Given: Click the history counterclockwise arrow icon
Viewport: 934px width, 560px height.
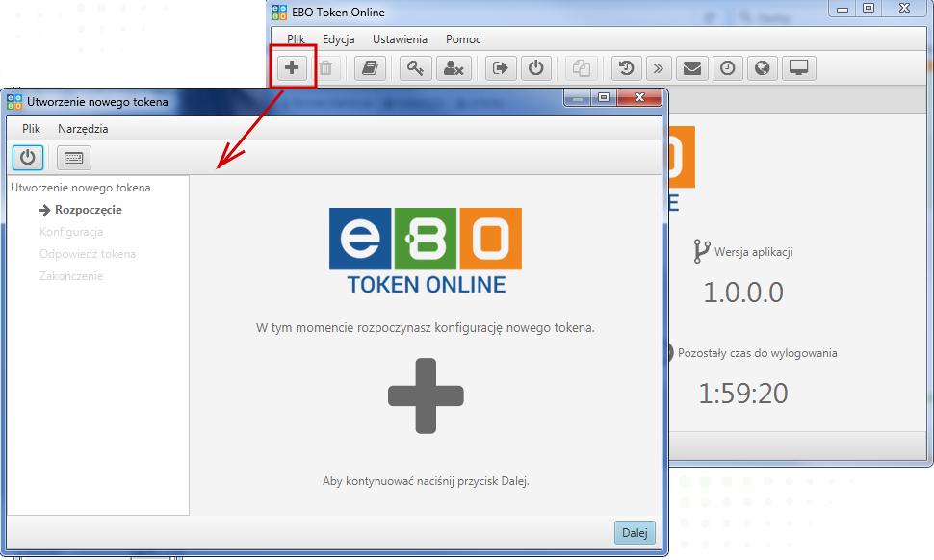Looking at the screenshot, I should tap(626, 68).
